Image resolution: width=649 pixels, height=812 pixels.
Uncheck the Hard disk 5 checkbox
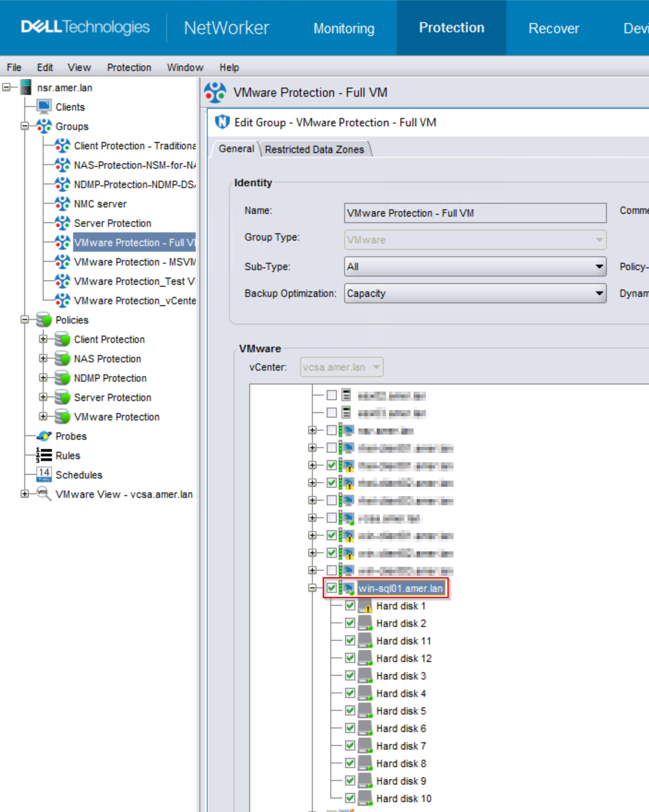click(x=350, y=710)
